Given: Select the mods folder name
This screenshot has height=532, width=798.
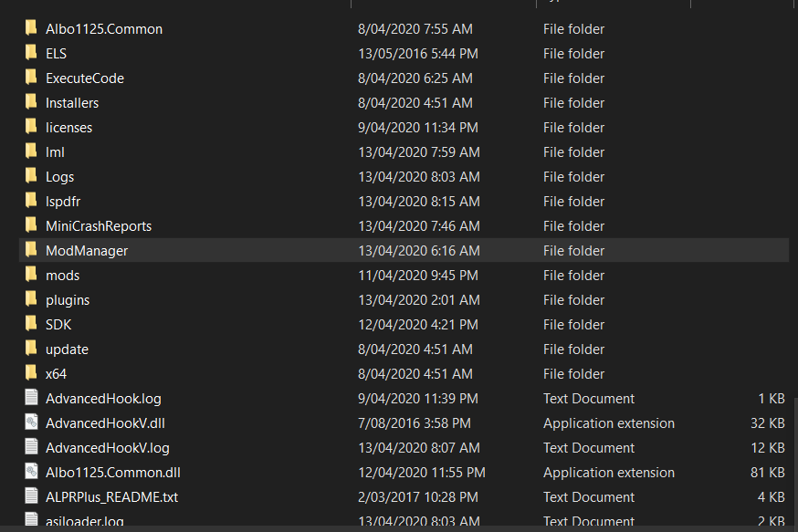Looking at the screenshot, I should 63,276.
